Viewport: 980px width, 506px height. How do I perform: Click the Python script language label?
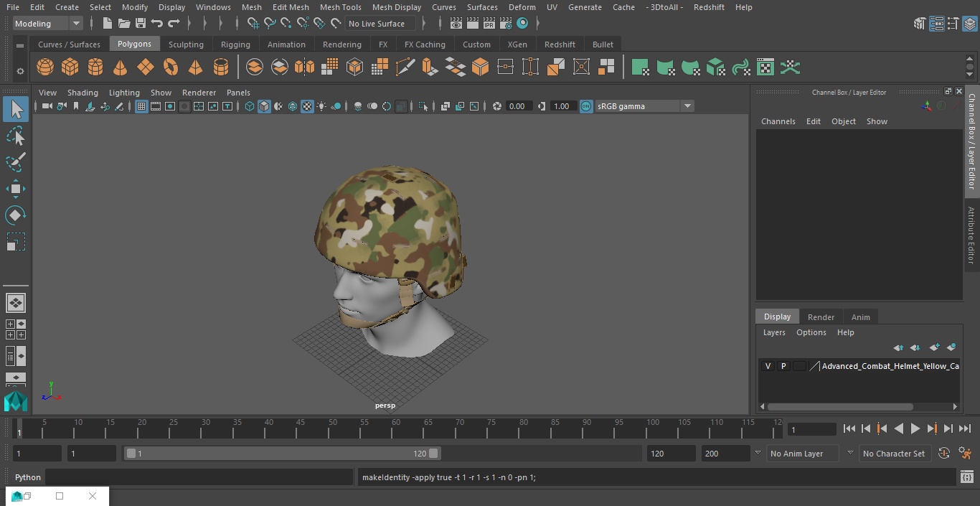pos(28,477)
